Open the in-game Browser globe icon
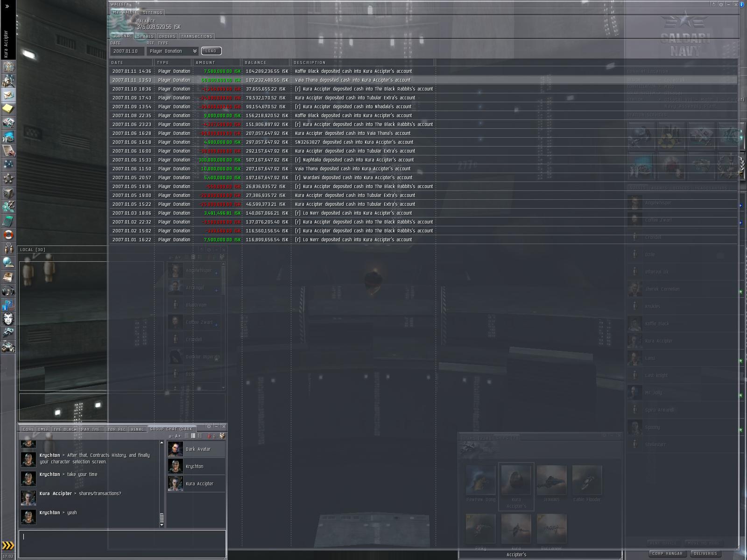This screenshot has width=747, height=560. [8, 262]
